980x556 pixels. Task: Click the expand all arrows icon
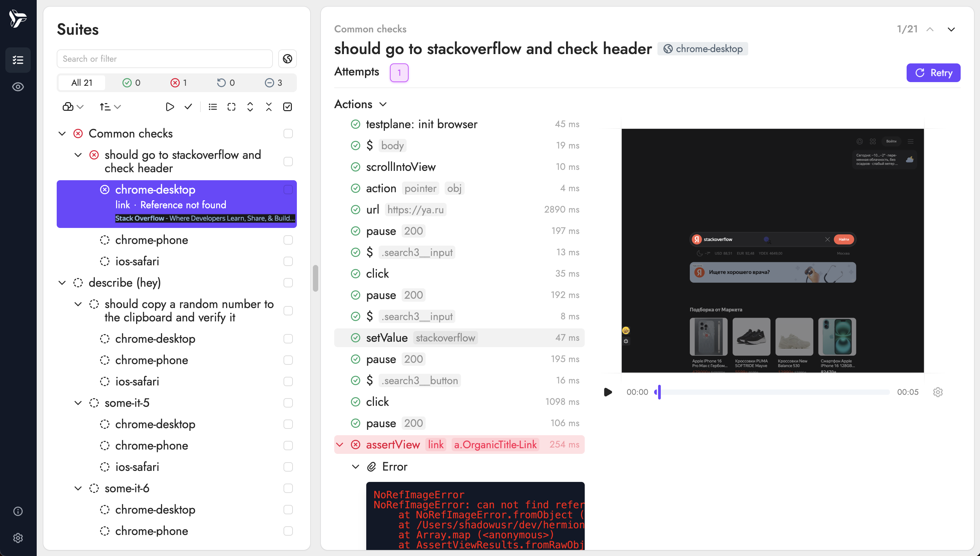pos(250,107)
